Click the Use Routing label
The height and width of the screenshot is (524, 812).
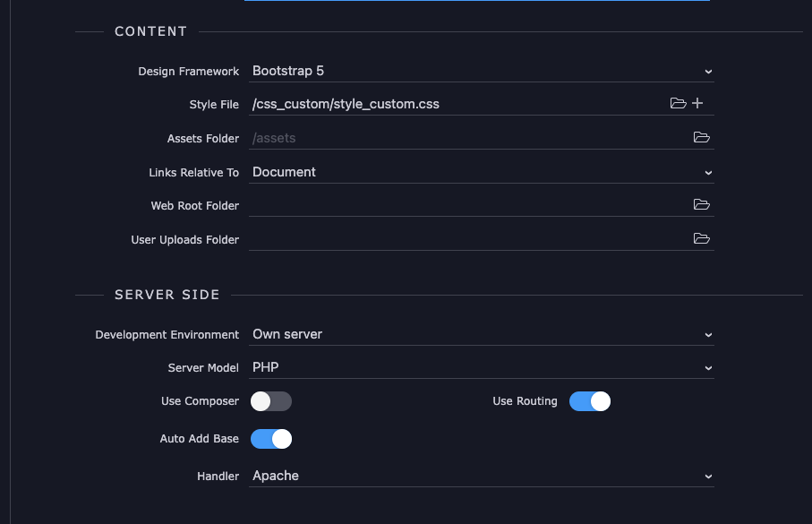pos(525,401)
